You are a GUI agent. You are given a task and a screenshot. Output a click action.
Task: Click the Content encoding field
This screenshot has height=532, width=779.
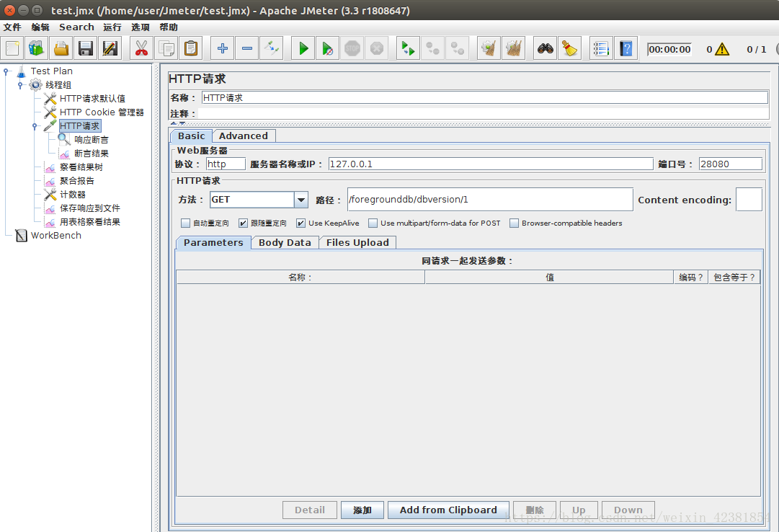(749, 200)
